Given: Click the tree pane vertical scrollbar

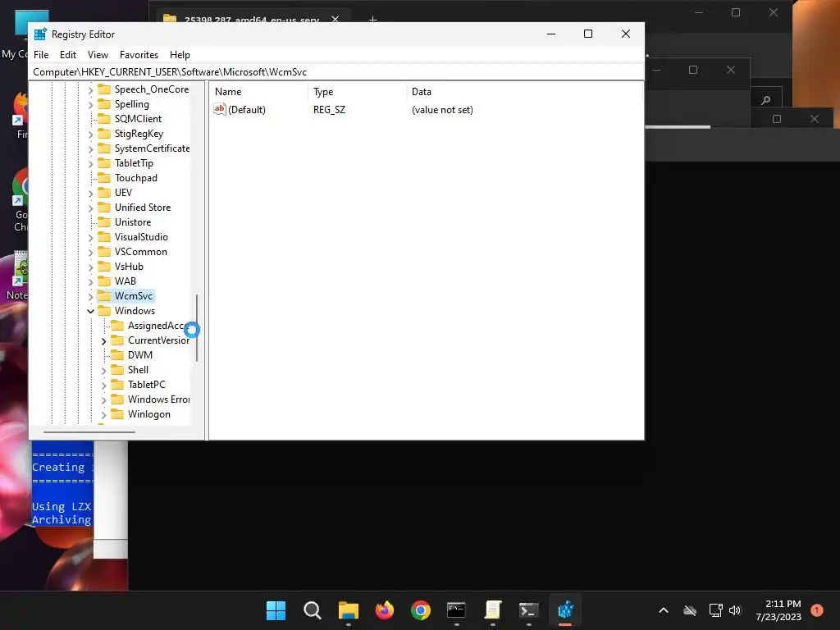Looking at the screenshot, I should 197,327.
